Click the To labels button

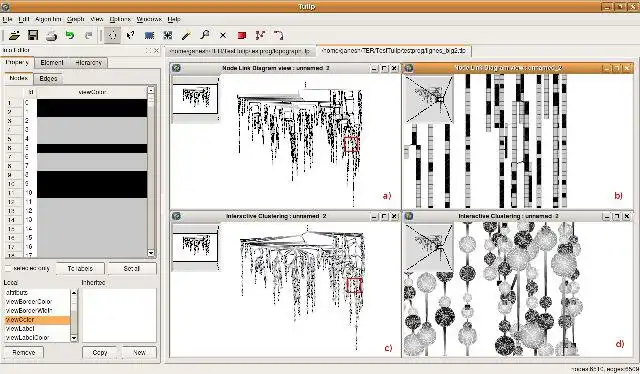80,268
